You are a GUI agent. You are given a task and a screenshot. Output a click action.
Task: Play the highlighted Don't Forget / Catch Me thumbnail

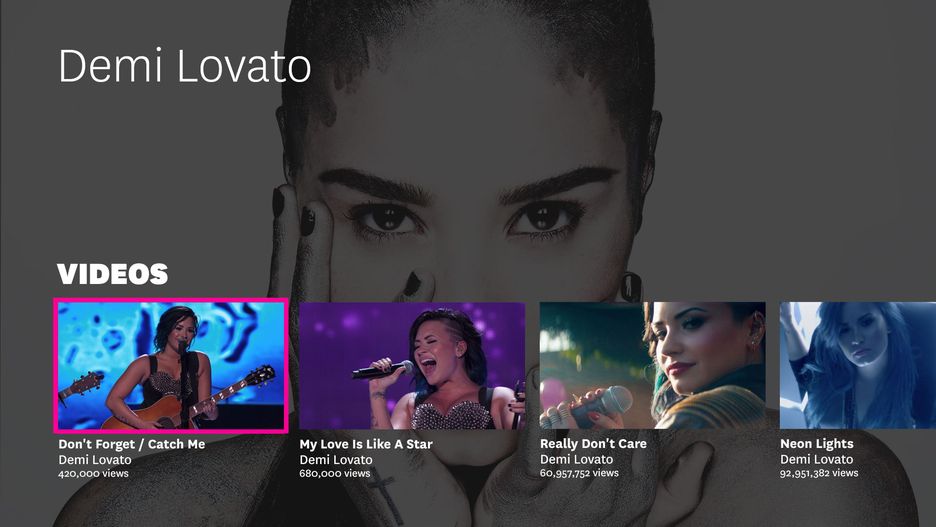click(x=171, y=365)
